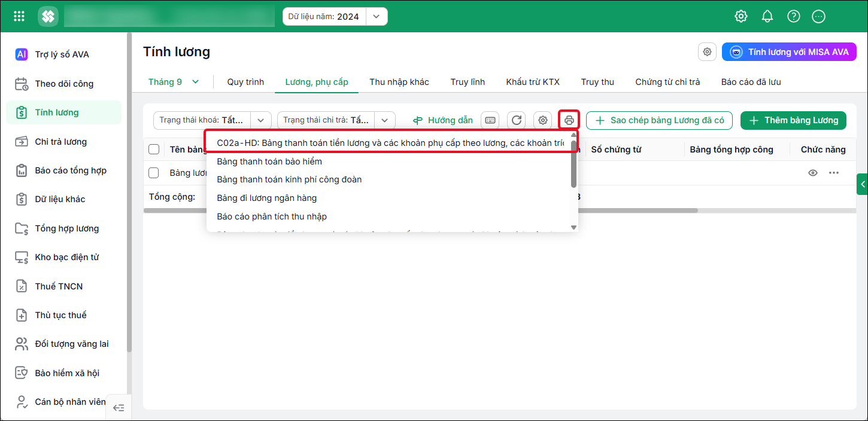868x421 pixels.
Task: Select Bảng đi lương ngân hàng option
Action: coord(389,198)
